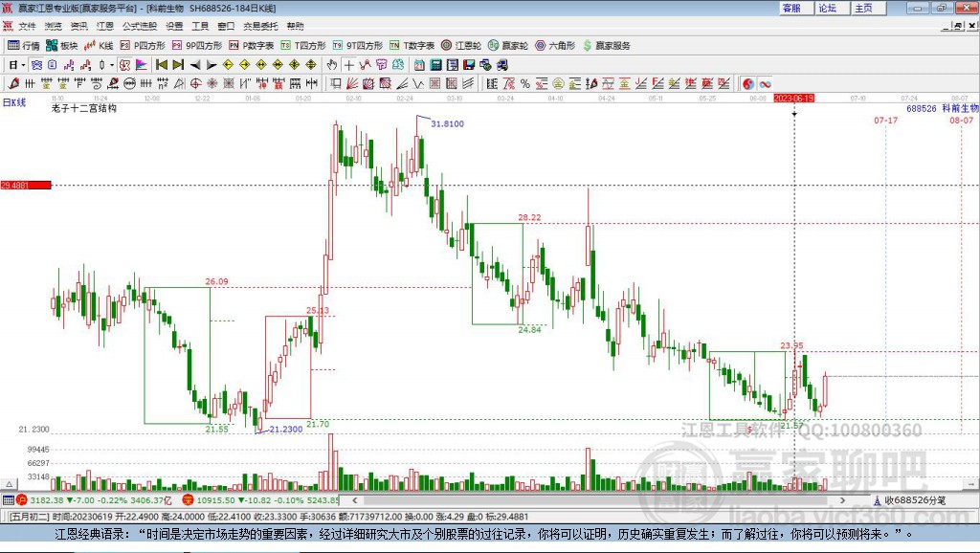Click the 论坛 forum button
This screenshot has height=553, width=980.
[832, 8]
